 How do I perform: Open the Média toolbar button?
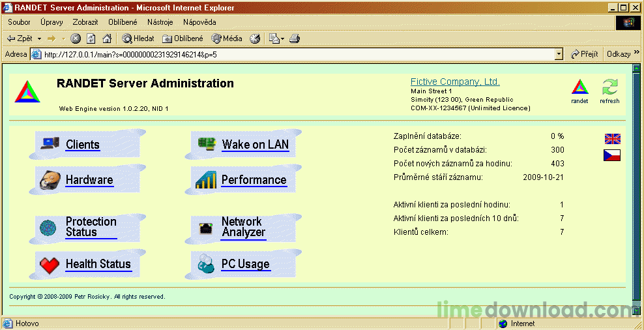[x=227, y=38]
